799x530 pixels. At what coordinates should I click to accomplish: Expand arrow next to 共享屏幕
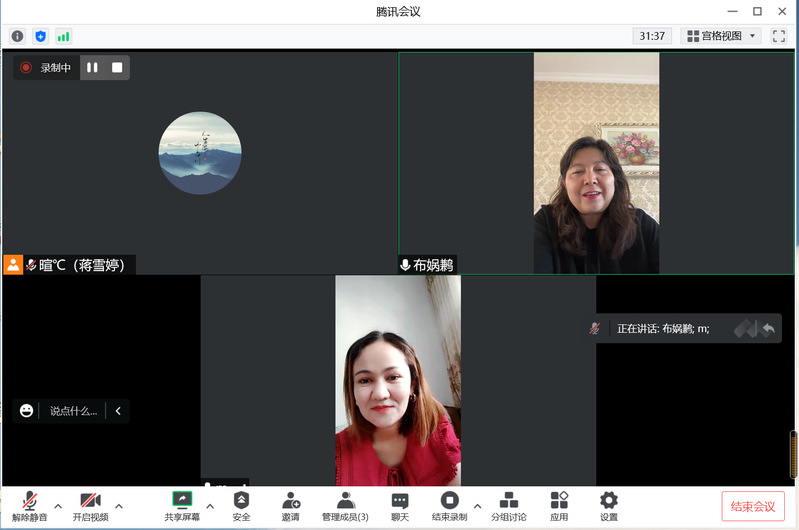[x=210, y=506]
